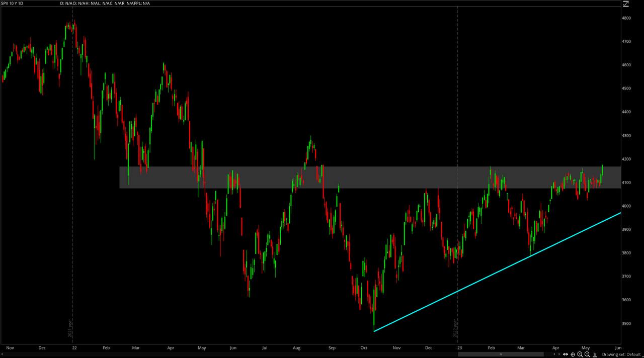The width and height of the screenshot is (644, 358).
Task: Click the horizontal expand arrows icon
Action: tap(566, 354)
